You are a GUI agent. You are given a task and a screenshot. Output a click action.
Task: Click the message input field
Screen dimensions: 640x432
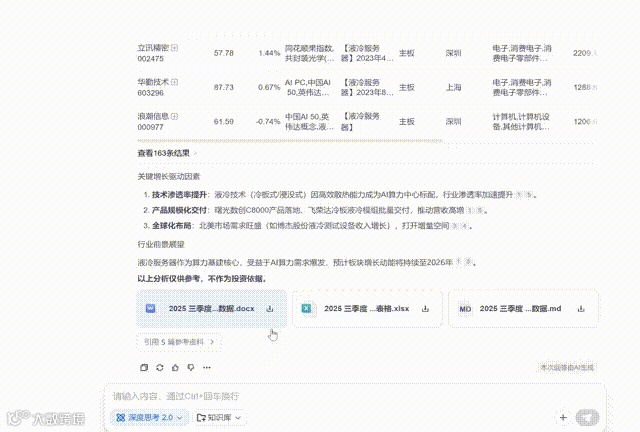click(x=355, y=396)
